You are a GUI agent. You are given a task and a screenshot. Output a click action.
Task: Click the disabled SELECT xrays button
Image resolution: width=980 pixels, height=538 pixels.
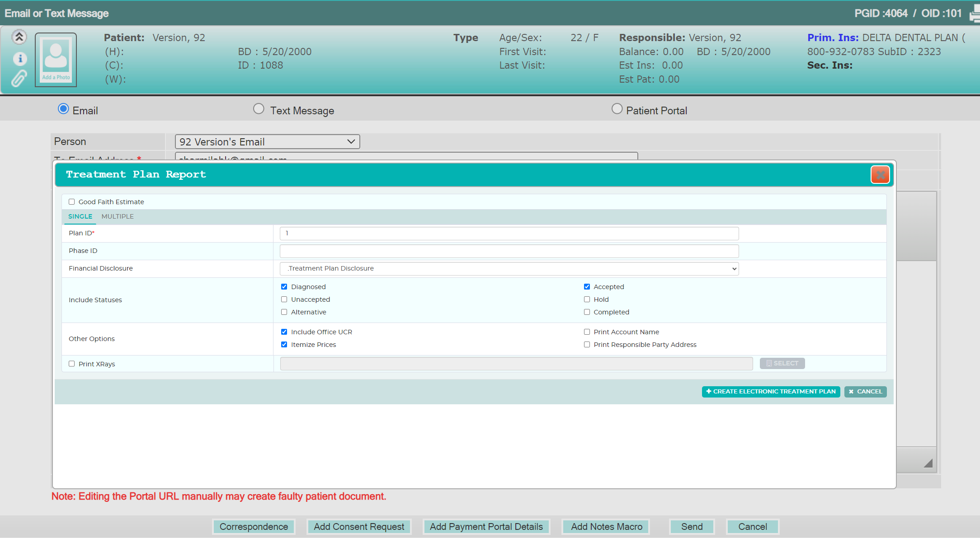coord(782,363)
